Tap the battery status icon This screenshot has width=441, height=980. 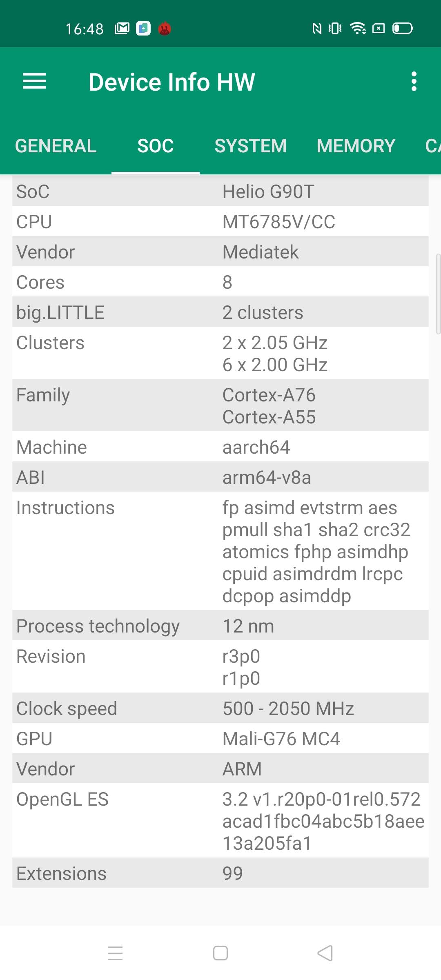[402, 28]
